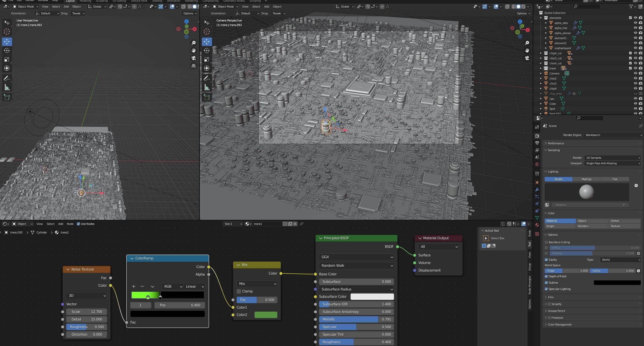Open the Modifier Properties wrench icon

click(x=537, y=190)
